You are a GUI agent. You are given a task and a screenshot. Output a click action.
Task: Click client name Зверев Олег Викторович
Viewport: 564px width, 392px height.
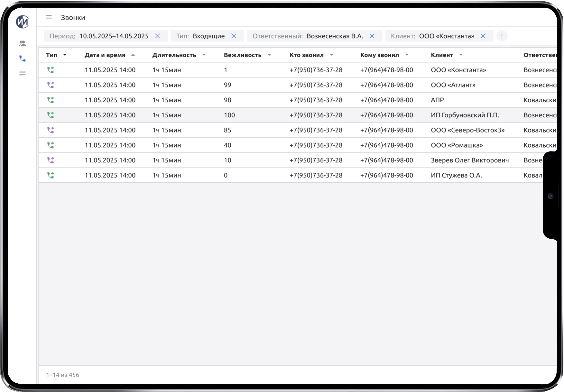(470, 160)
